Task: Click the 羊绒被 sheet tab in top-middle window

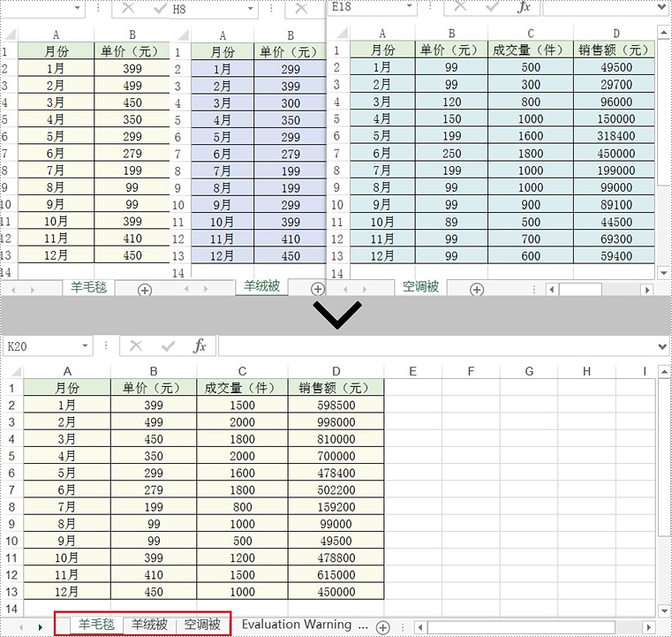Action: pos(261,286)
